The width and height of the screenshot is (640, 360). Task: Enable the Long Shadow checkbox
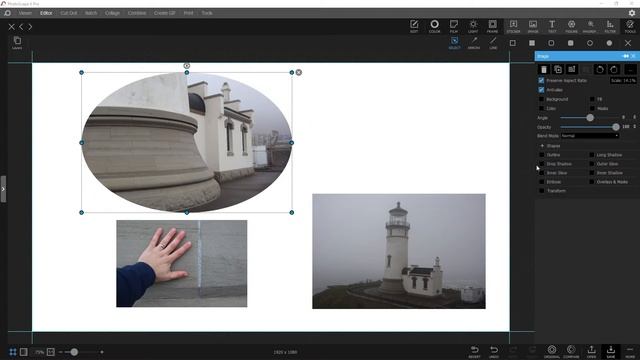pos(592,155)
